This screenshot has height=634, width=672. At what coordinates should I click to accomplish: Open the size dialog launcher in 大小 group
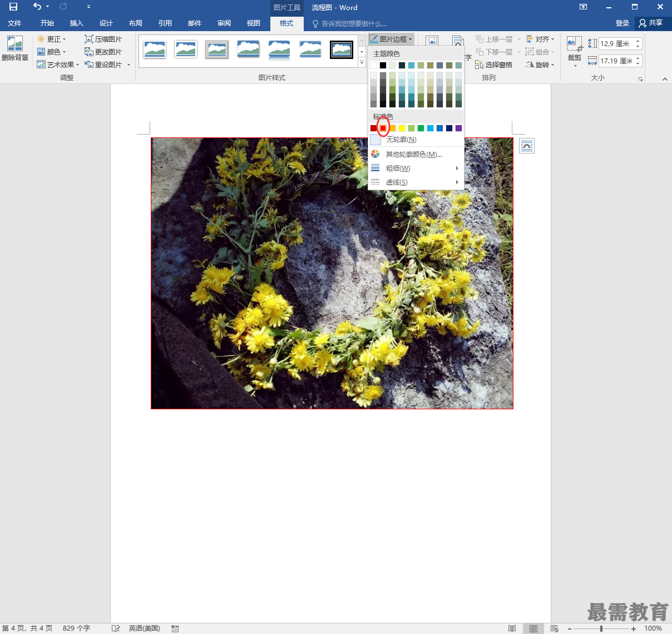click(641, 79)
